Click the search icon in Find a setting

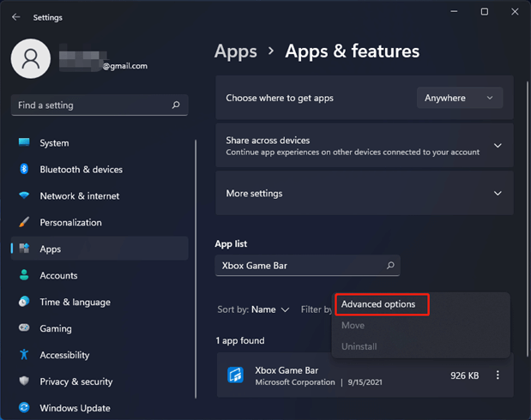[176, 105]
